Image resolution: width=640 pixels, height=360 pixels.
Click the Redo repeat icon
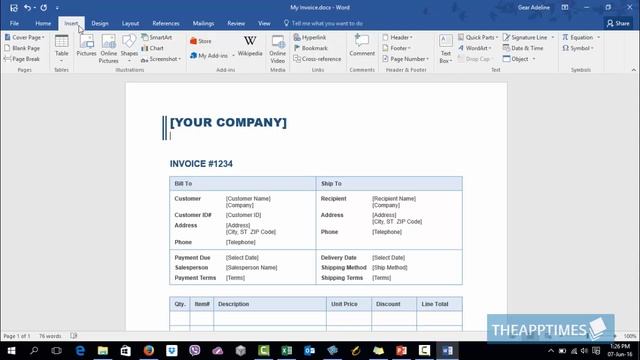[44, 7]
